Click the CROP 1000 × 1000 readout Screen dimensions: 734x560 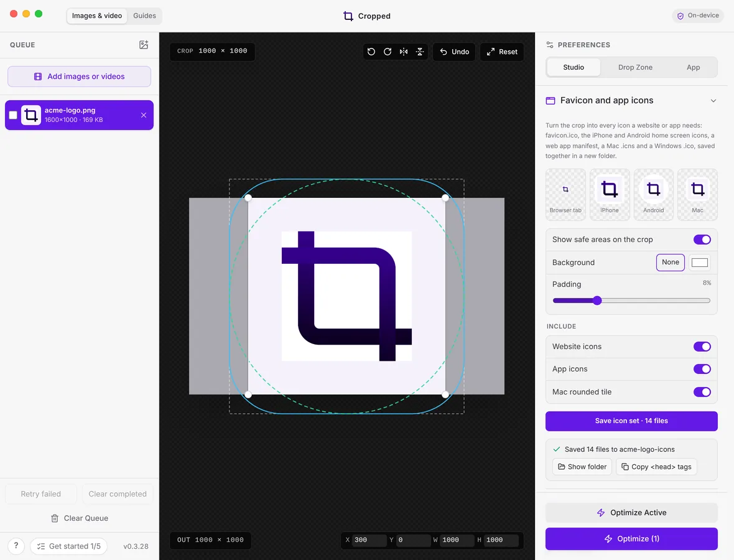point(212,51)
